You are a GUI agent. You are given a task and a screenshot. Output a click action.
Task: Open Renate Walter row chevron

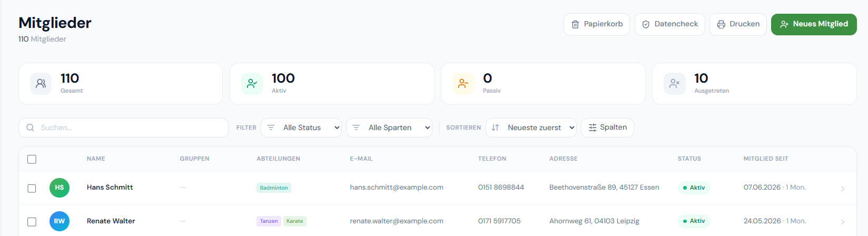tap(843, 222)
